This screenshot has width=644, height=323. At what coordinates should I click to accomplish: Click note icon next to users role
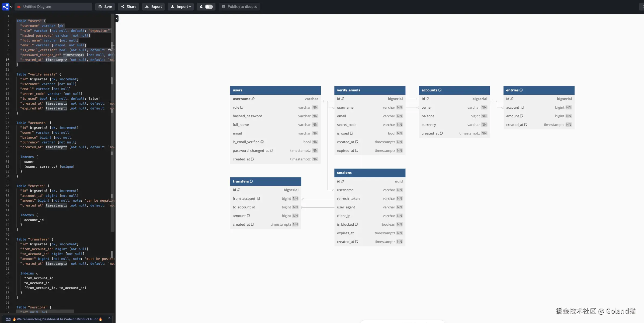pyautogui.click(x=242, y=107)
